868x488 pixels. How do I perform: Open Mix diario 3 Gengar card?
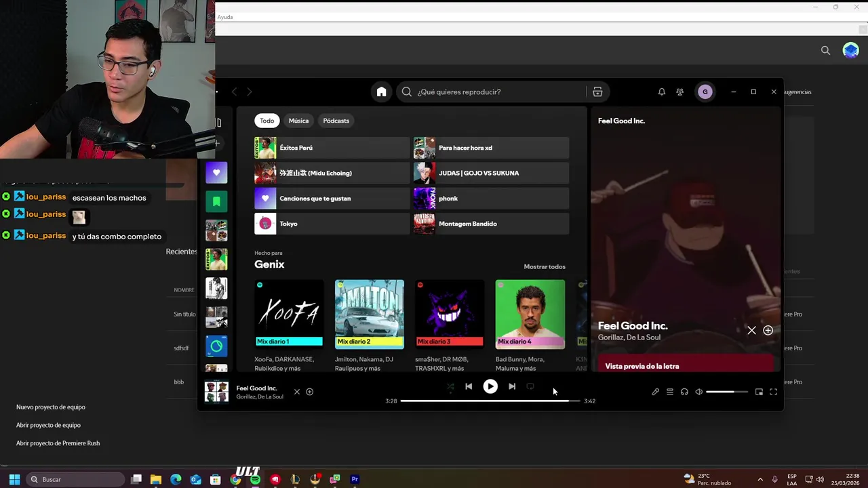tap(450, 324)
